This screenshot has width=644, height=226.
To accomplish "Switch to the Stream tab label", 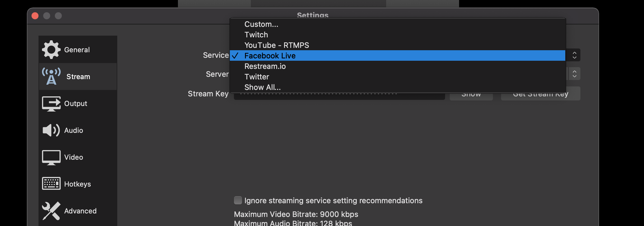I will (78, 77).
